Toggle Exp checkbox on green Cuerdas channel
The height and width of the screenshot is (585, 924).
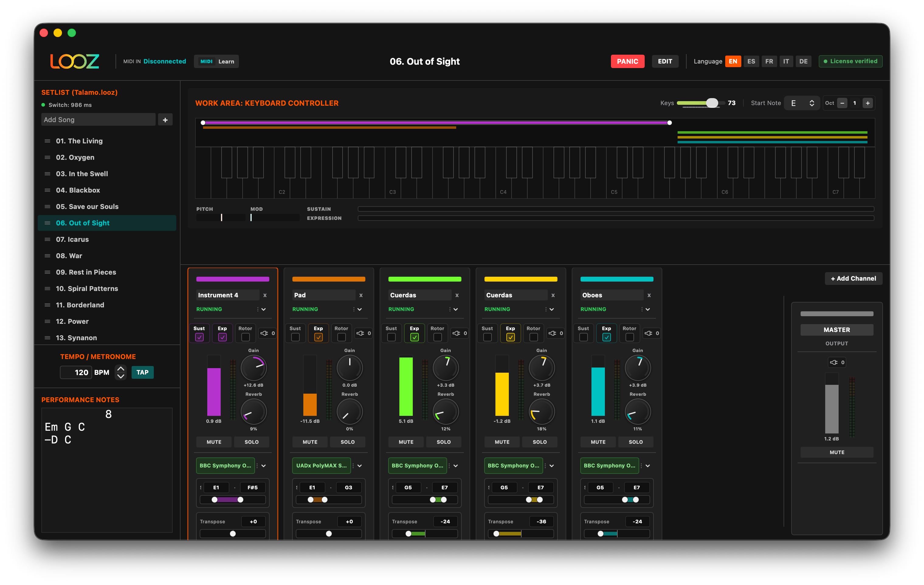click(x=414, y=337)
